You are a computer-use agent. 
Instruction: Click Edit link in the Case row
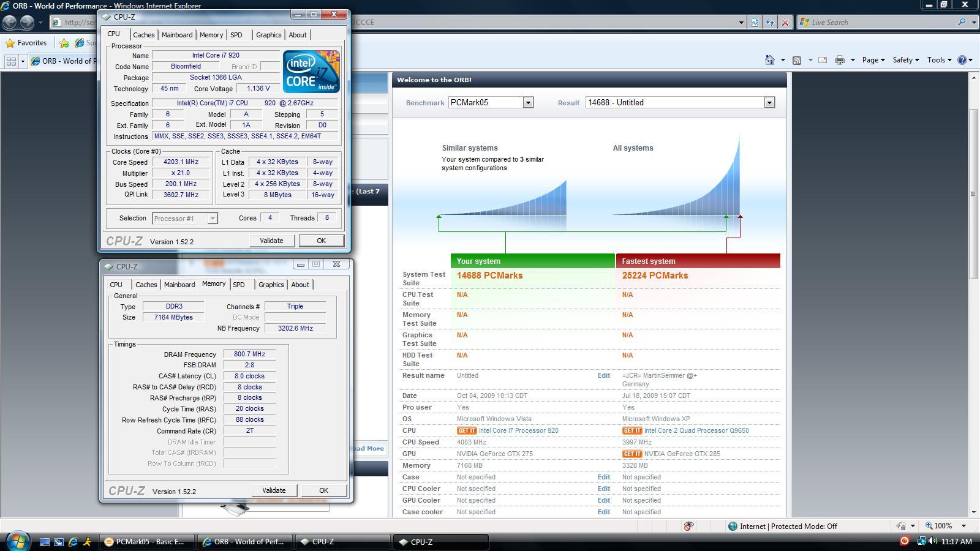click(603, 477)
